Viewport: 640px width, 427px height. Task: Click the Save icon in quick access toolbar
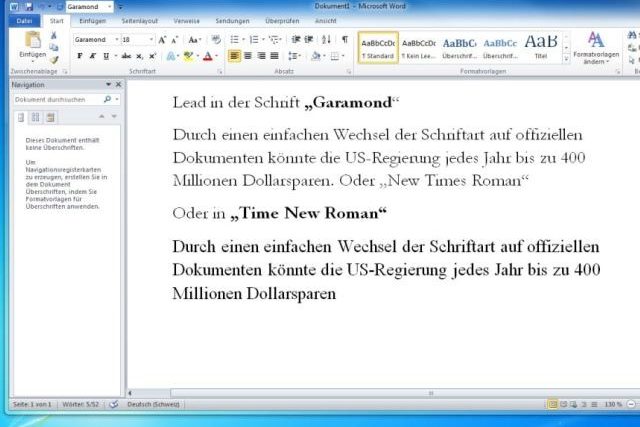pyautogui.click(x=29, y=7)
